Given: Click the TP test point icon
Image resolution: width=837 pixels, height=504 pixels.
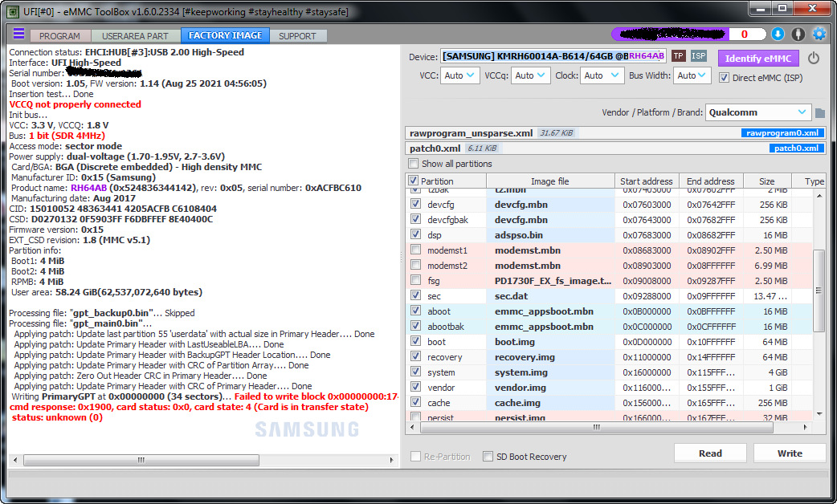Looking at the screenshot, I should click(x=679, y=56).
